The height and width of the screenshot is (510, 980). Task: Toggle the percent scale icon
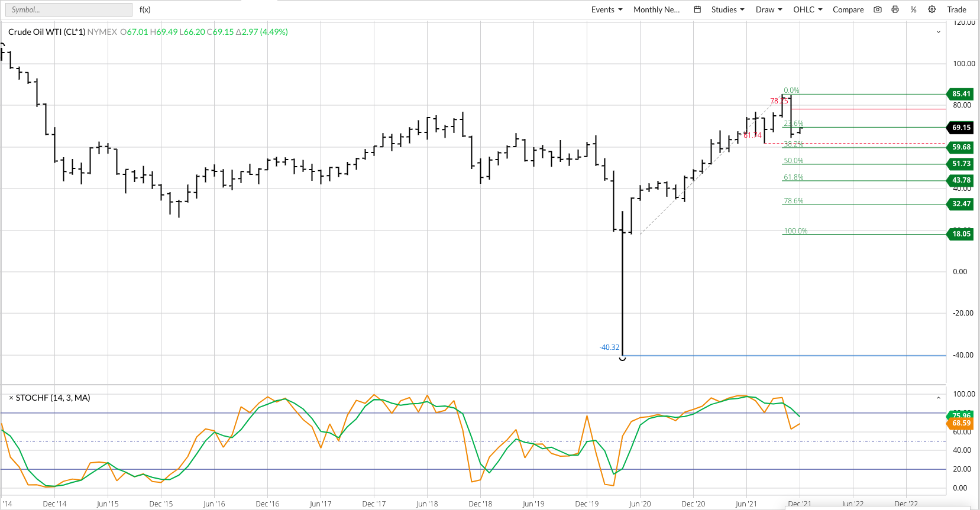pos(913,9)
